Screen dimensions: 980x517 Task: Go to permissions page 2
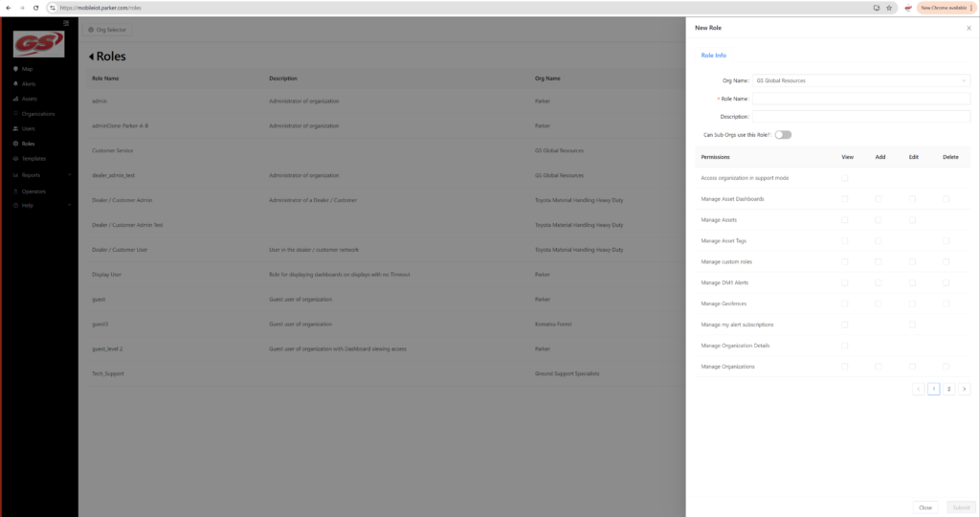(x=948, y=390)
